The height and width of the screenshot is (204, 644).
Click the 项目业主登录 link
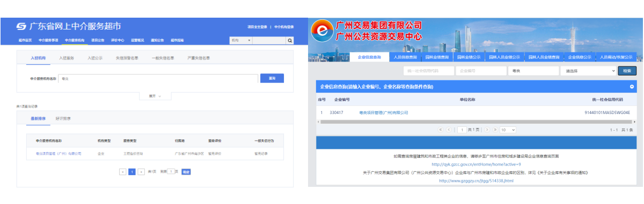[257, 26]
